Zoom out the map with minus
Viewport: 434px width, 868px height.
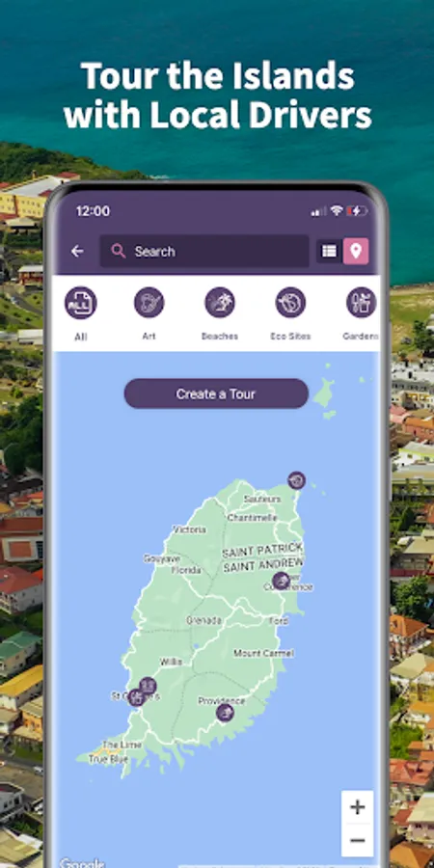click(x=357, y=840)
